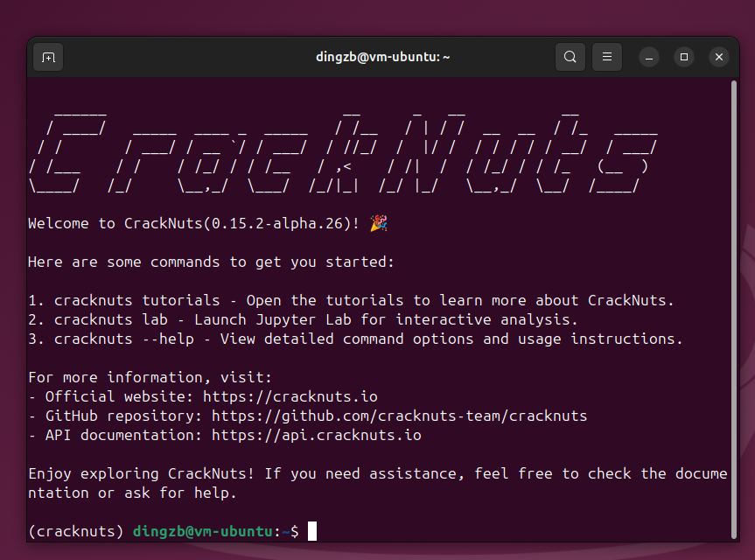Image resolution: width=755 pixels, height=560 pixels.
Task: Click the green dingzb@vm-ubuntu prompt text
Action: [203, 531]
